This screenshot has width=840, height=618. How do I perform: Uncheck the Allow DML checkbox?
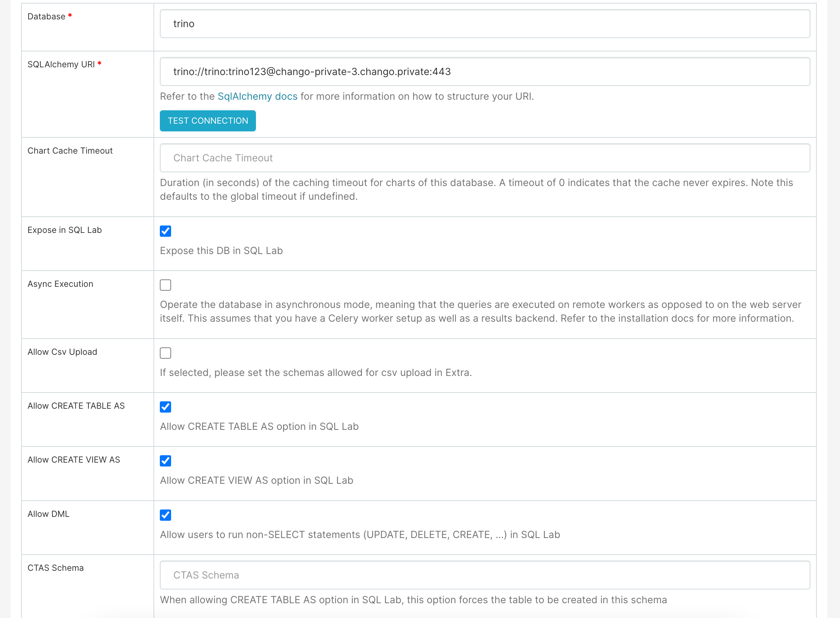(165, 515)
